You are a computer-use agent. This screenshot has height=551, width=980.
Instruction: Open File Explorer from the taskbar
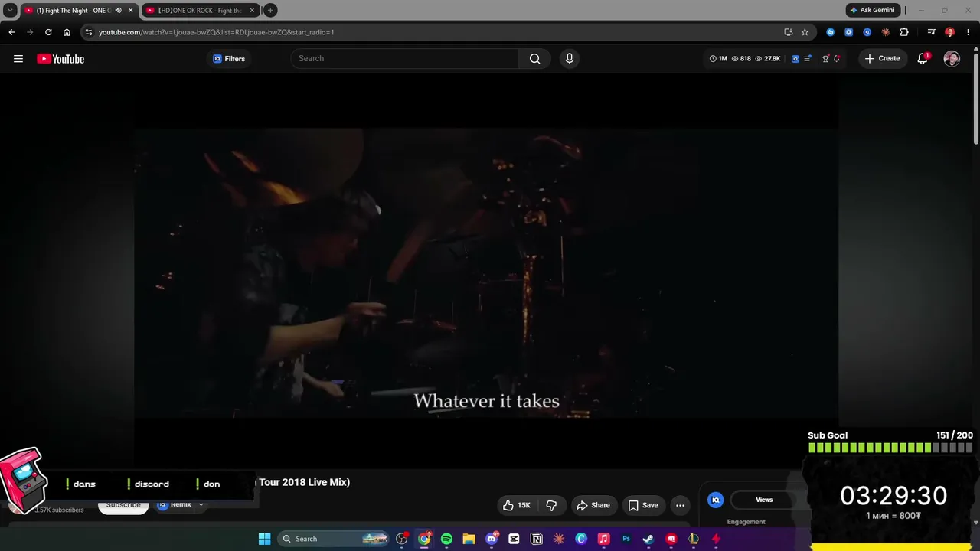point(469,539)
